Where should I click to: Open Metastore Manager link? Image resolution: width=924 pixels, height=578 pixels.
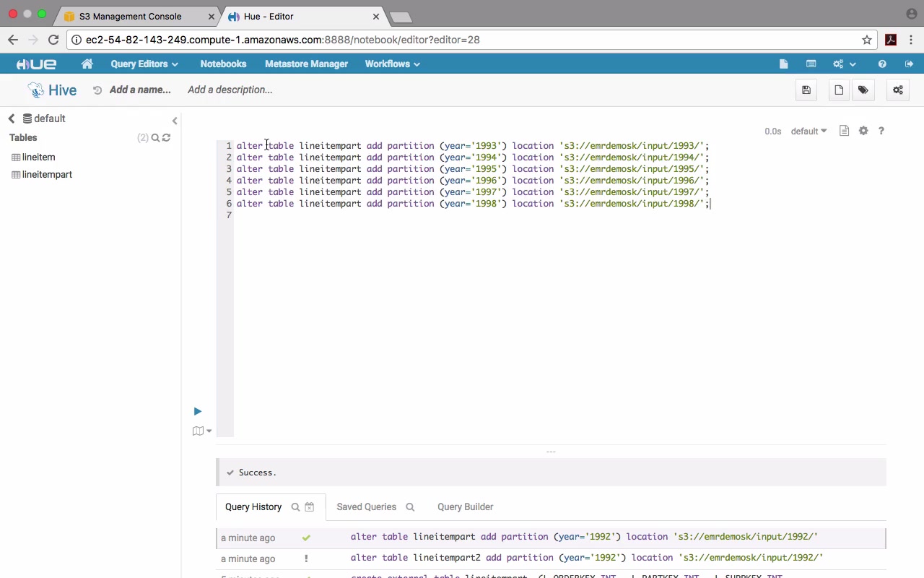coord(306,64)
